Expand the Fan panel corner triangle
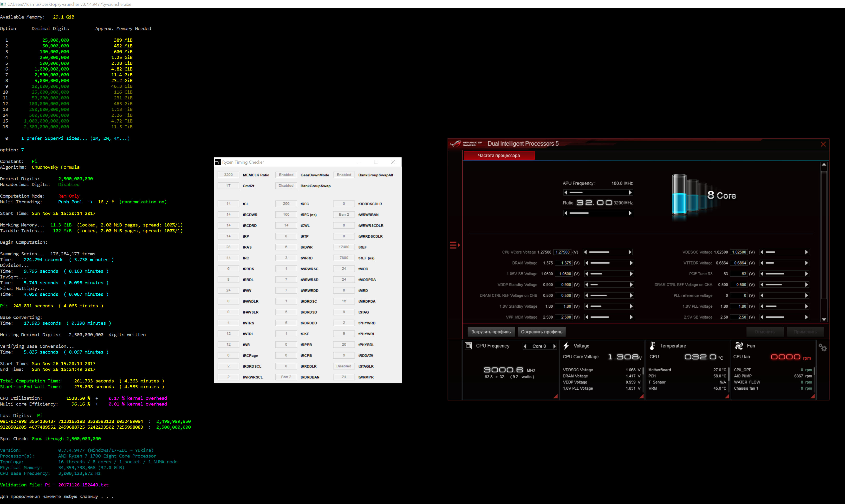Screen dimensions: 845x504 point(812,396)
